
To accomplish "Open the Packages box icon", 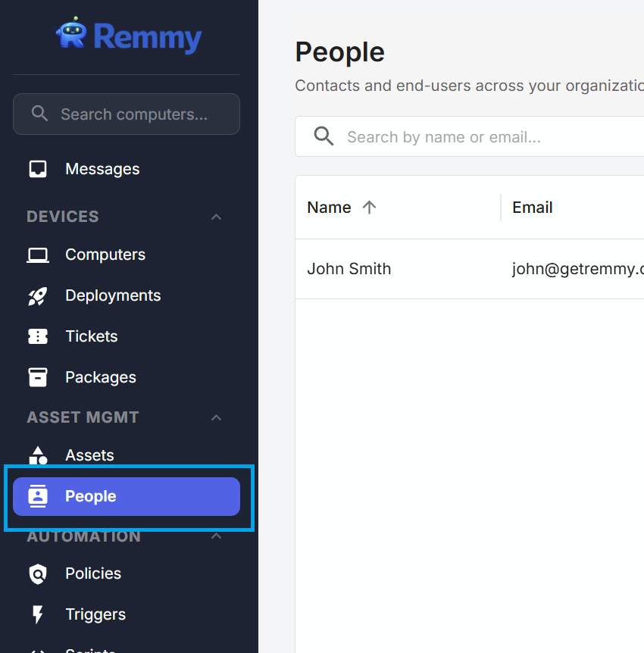I will [x=38, y=377].
